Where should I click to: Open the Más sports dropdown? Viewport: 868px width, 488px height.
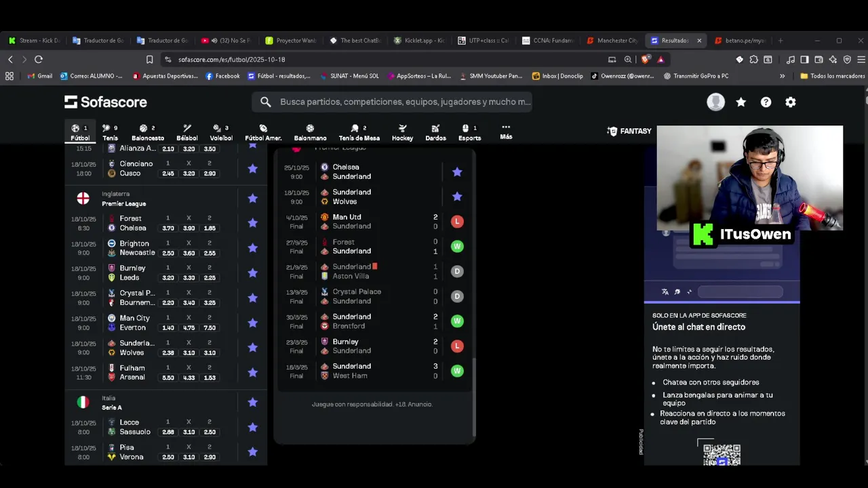(x=506, y=131)
